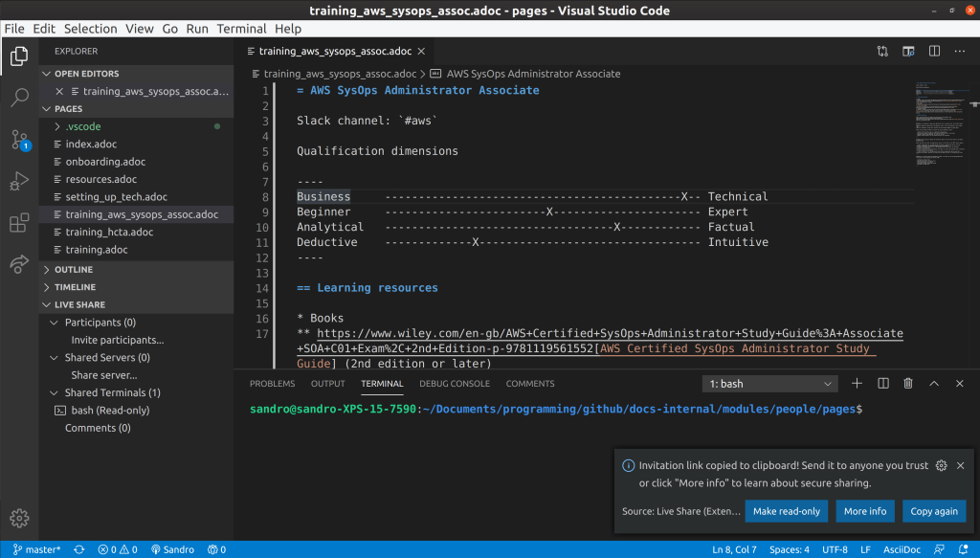This screenshot has height=558, width=980.
Task: Click the More info button
Action: click(x=865, y=511)
